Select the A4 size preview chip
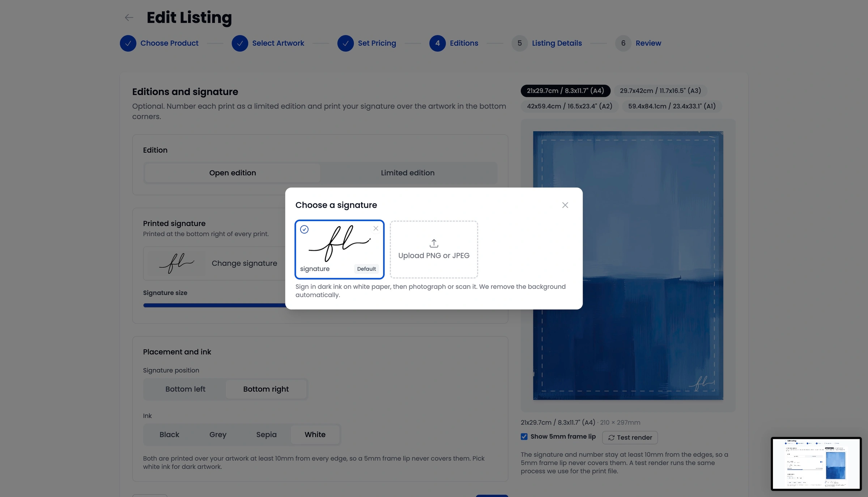 [565, 91]
